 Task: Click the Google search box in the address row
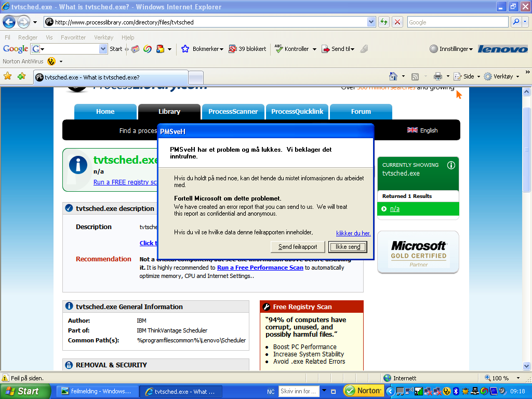pyautogui.click(x=457, y=22)
